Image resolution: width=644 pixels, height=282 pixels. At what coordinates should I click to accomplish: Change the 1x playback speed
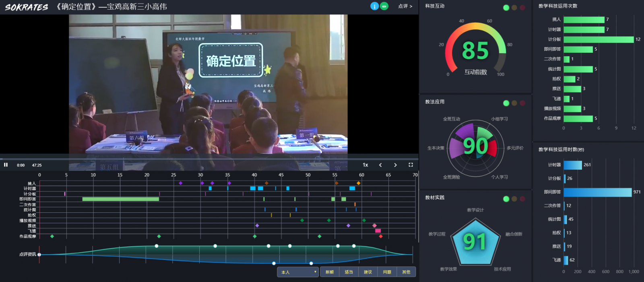(365, 165)
